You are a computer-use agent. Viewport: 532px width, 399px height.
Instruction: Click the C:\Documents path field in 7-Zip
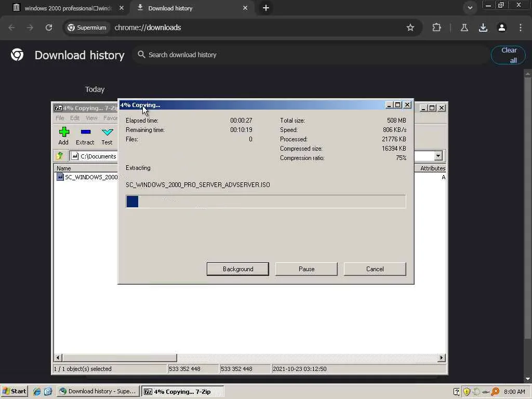tap(94, 156)
